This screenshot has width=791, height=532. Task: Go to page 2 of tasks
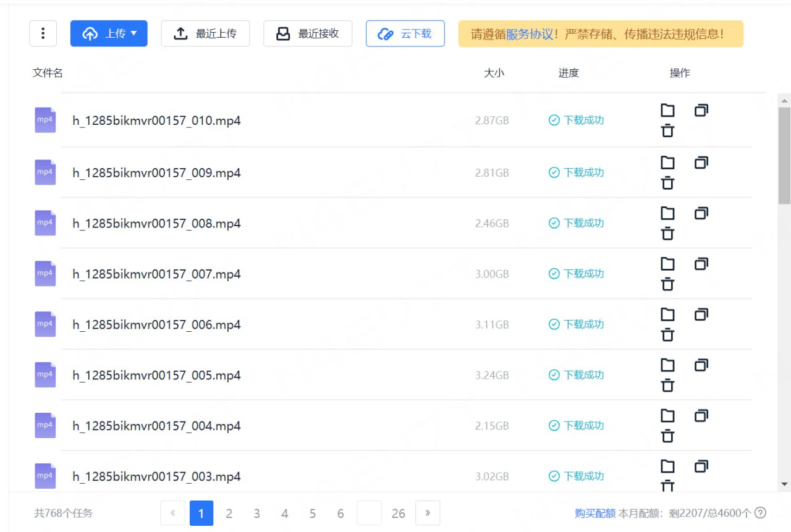tap(229, 513)
